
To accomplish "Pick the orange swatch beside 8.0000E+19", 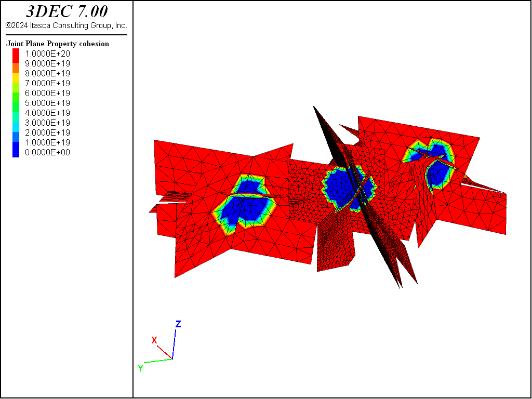I will (16, 68).
